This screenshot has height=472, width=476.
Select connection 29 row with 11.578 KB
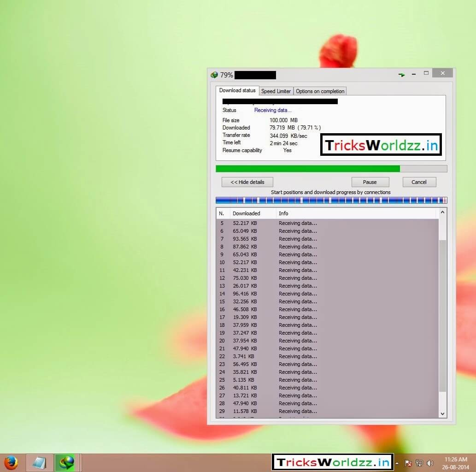[328, 411]
